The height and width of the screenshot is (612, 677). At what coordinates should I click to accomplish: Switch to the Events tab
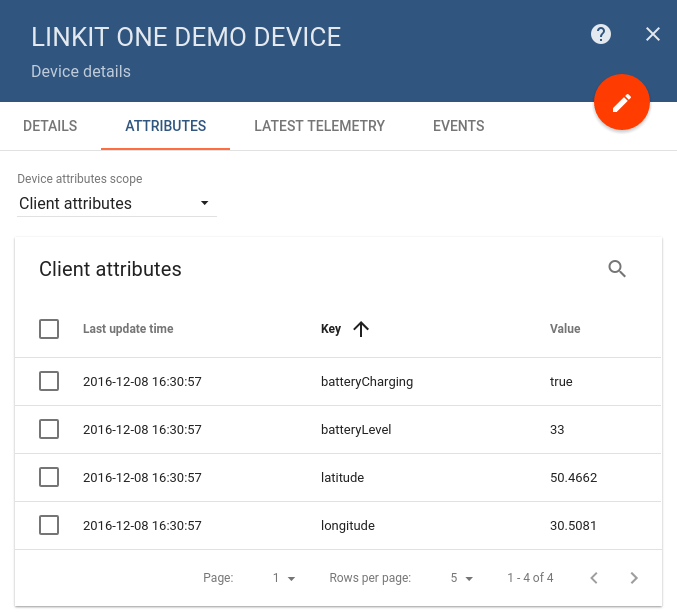[x=459, y=126]
